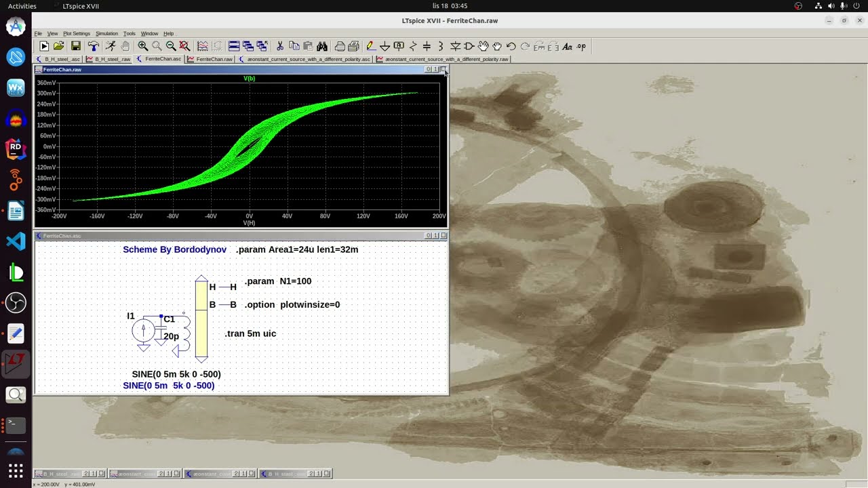Switch to the B_H_steel_.asc tab
Screen dimensions: 868x488
pyautogui.click(x=59, y=59)
